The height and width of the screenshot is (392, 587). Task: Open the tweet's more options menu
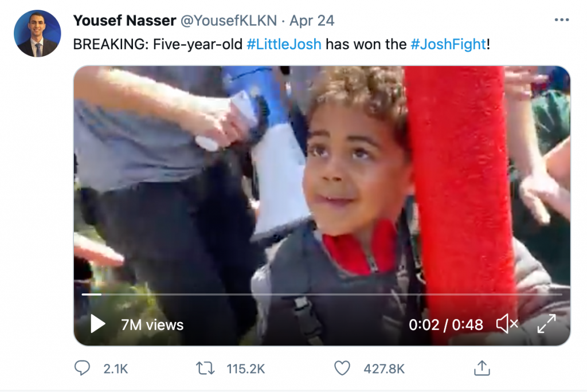pos(562,20)
